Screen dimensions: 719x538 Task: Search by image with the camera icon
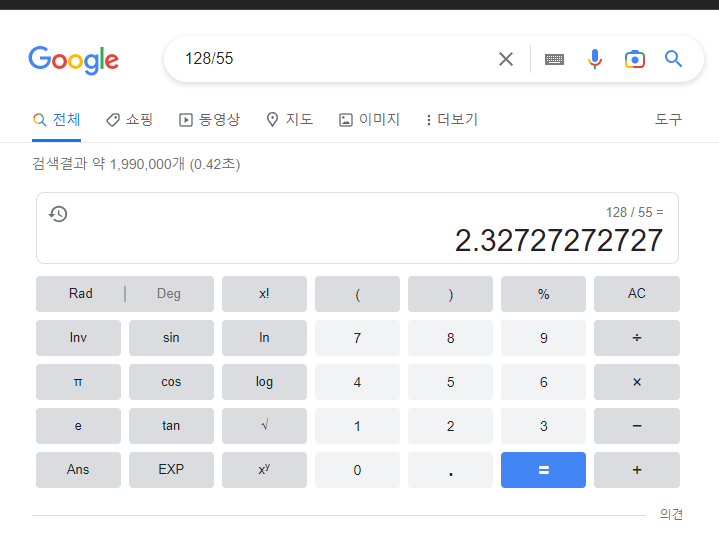click(x=635, y=59)
